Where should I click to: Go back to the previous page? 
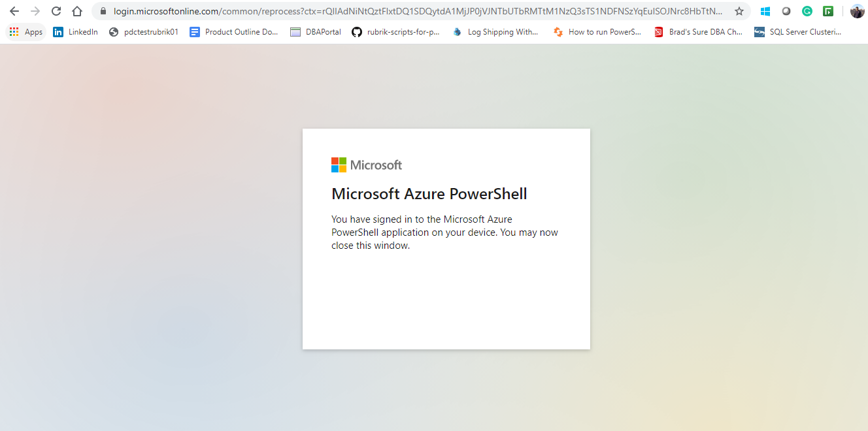pyautogui.click(x=14, y=11)
